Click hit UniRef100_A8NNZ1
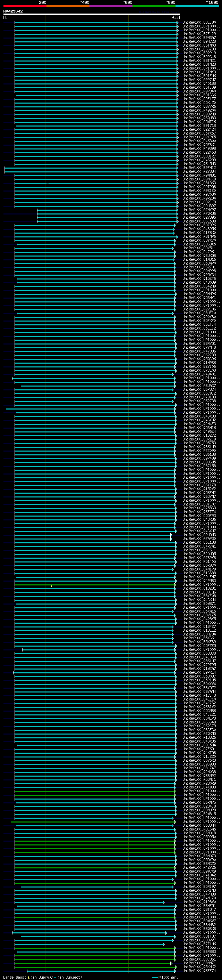 (199, 963)
